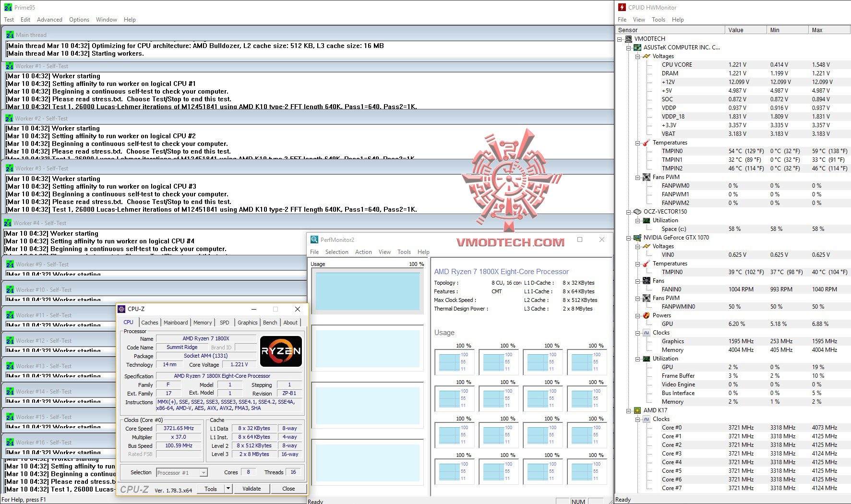Click the NUM indicator in the status bar
Image resolution: width=851 pixels, height=504 pixels.
pos(578,501)
